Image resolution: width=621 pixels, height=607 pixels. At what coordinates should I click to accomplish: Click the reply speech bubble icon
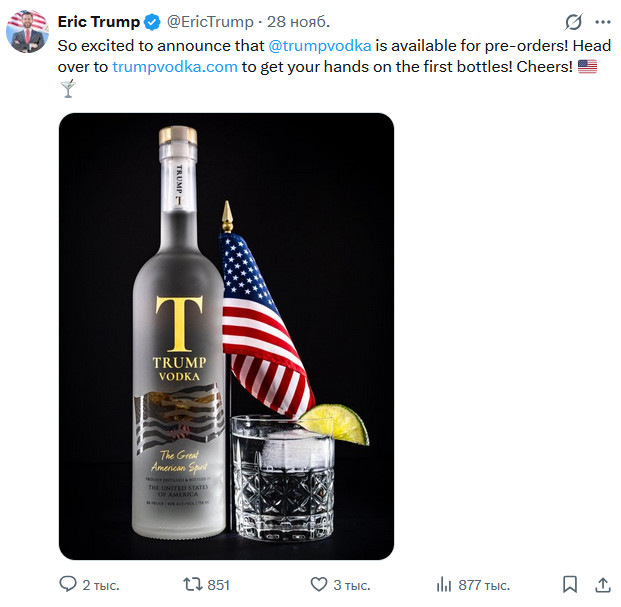[x=68, y=584]
